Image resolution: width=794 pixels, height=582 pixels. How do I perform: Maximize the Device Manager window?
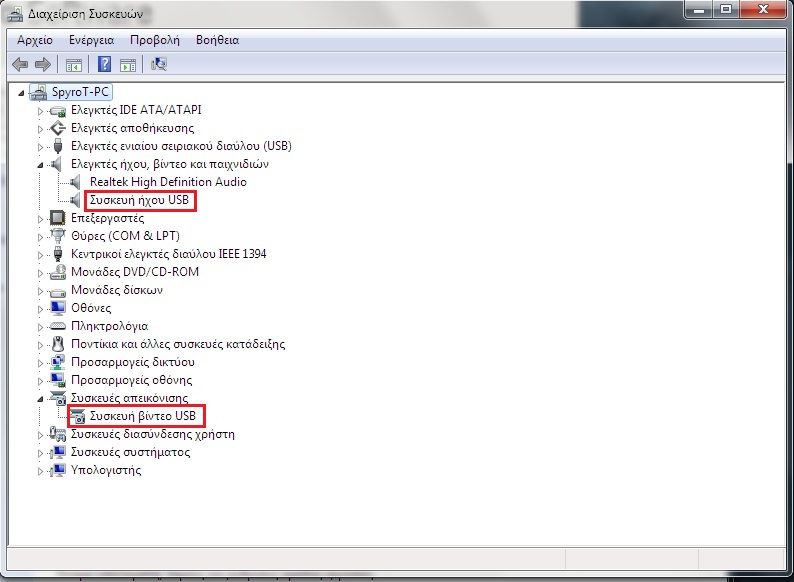coord(726,10)
